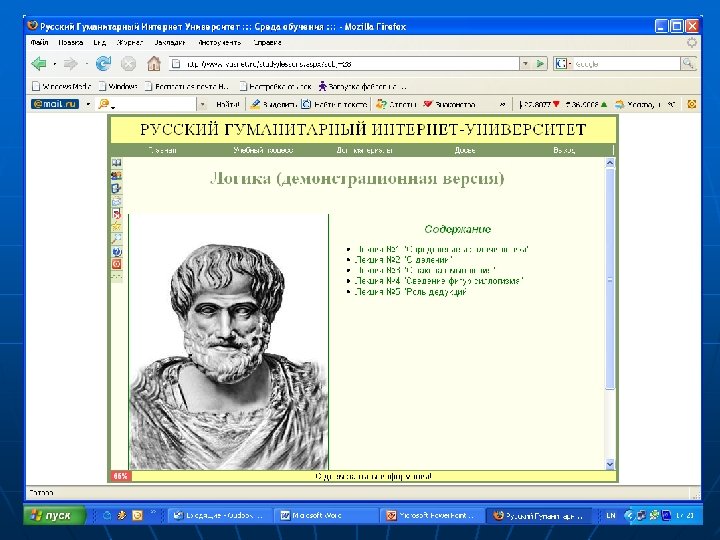Screen dimensions: 720x540
Task: Click the weather toolbar item
Action: 645,105
